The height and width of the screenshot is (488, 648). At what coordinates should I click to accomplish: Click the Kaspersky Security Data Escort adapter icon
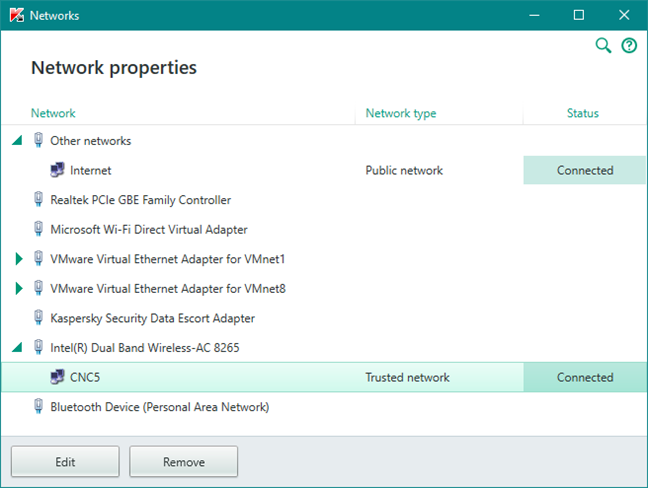[x=38, y=318]
